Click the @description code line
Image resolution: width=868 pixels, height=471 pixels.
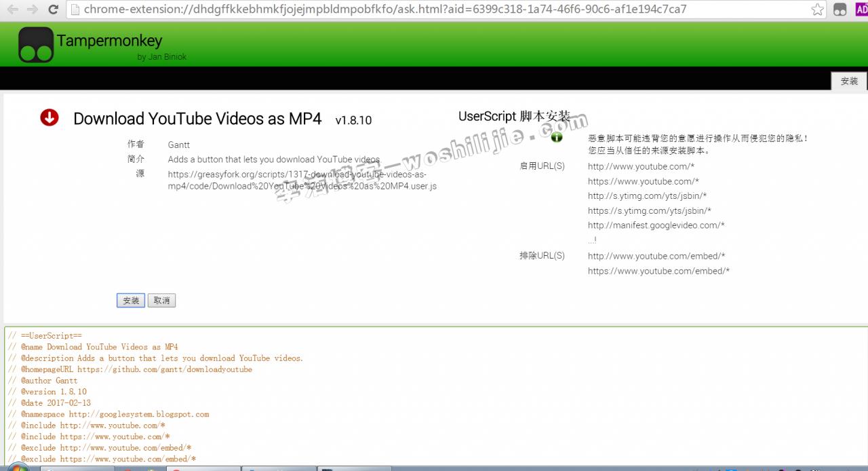pyautogui.click(x=156, y=358)
